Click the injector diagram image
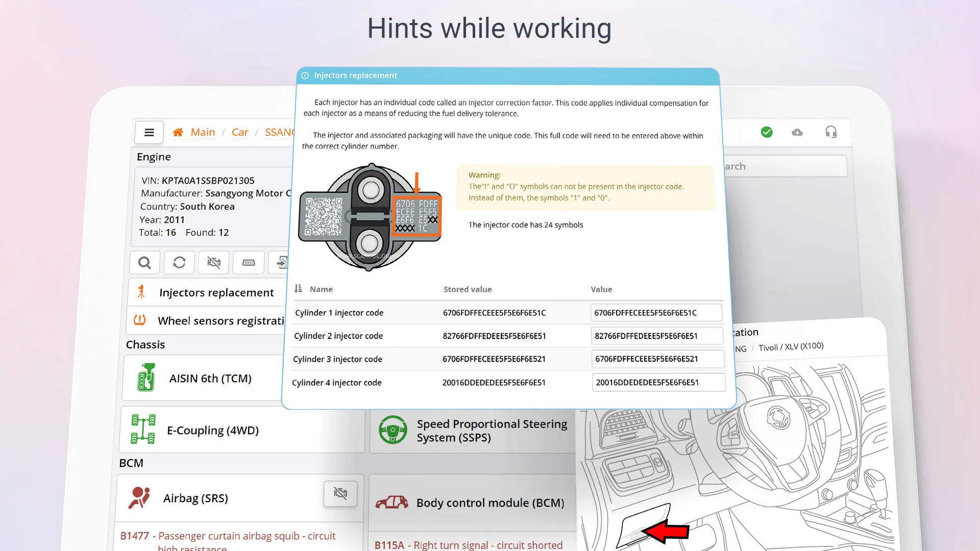The image size is (980, 551). click(x=370, y=217)
